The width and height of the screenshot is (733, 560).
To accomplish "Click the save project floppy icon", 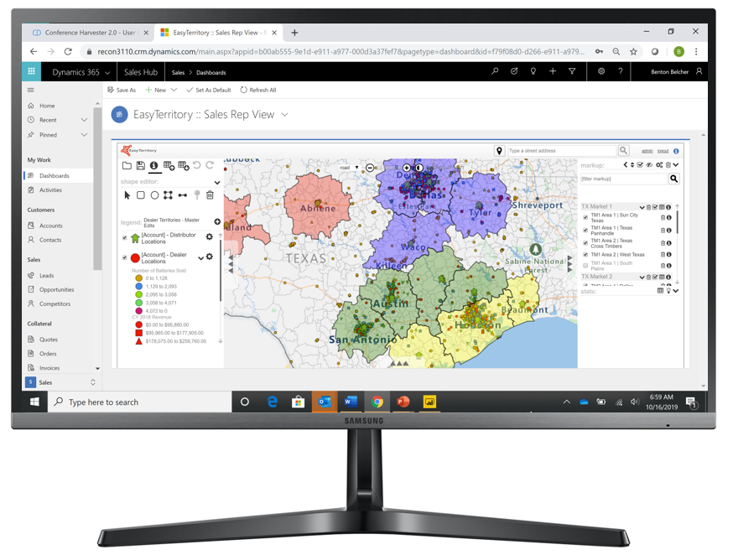I will [x=140, y=165].
